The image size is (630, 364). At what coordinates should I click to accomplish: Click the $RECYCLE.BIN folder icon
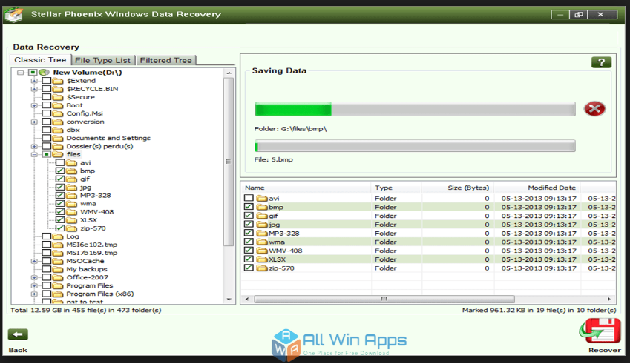(x=58, y=89)
